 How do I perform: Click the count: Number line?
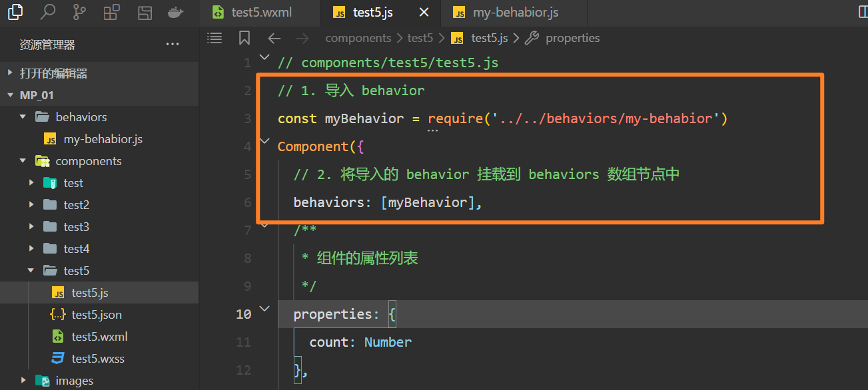(360, 342)
